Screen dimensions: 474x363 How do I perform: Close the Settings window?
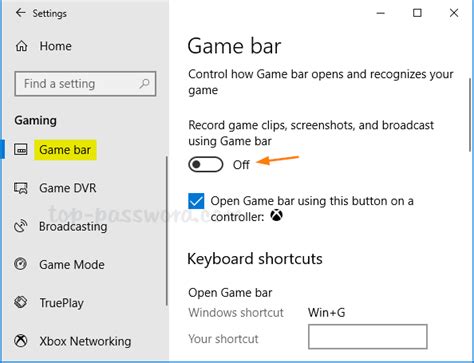point(454,13)
